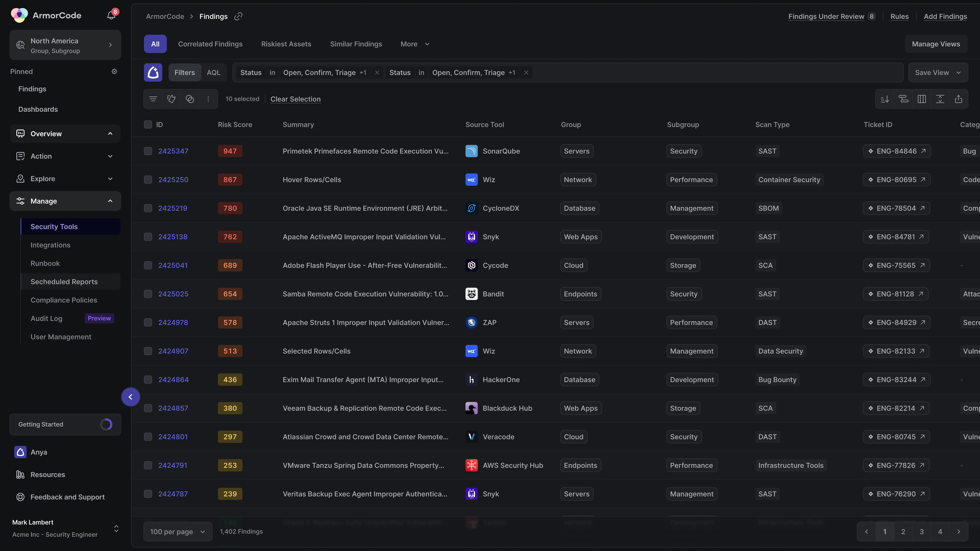Click the CycloneDX source tool icon
Screen dimensions: 980x551
pos(471,208)
